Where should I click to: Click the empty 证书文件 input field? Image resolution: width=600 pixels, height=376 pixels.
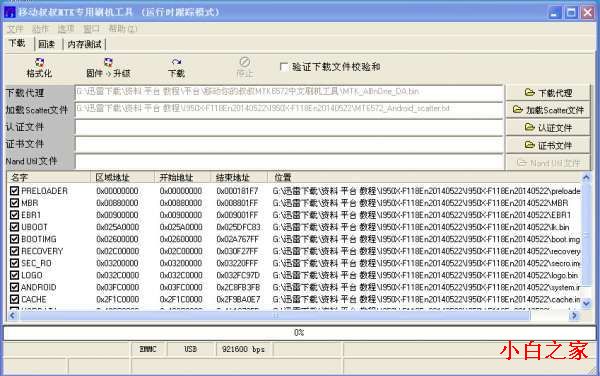click(289, 145)
